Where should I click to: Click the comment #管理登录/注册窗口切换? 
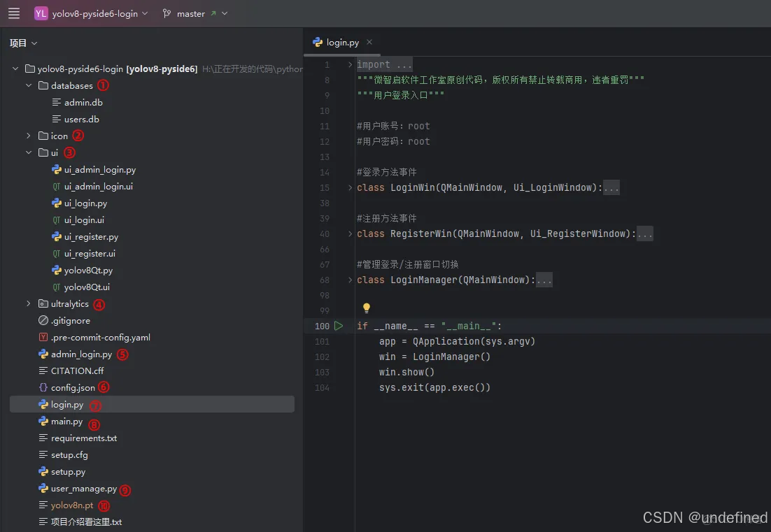pos(408,264)
